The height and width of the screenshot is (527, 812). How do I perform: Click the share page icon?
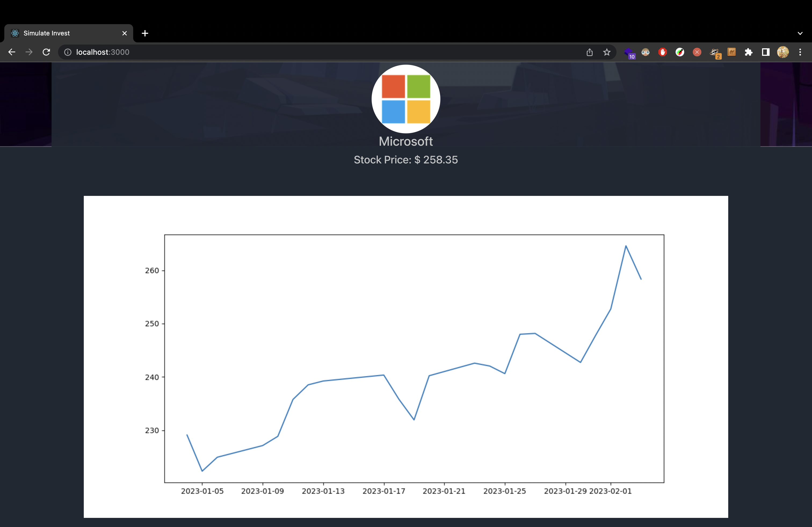pyautogui.click(x=590, y=52)
